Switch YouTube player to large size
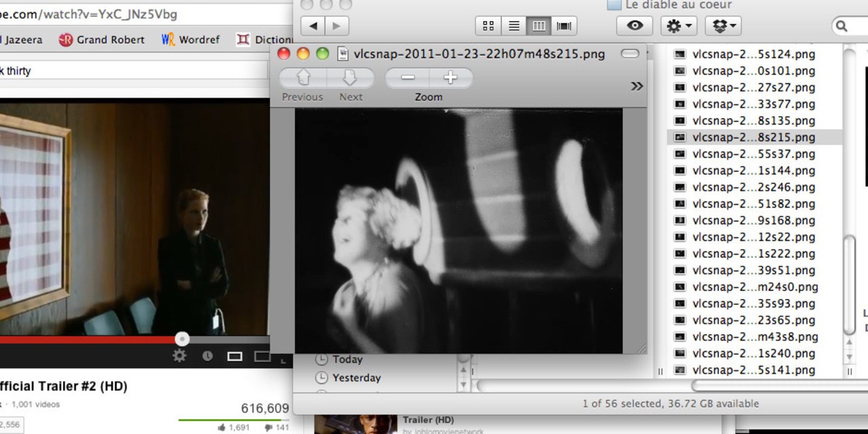Screen dimensions: 868x434 pyautogui.click(x=262, y=356)
